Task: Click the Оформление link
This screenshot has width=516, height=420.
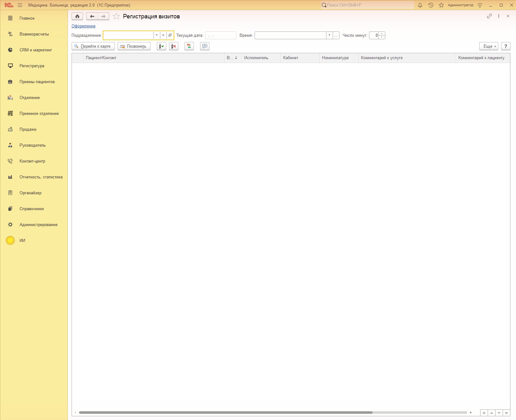Action: [83, 26]
